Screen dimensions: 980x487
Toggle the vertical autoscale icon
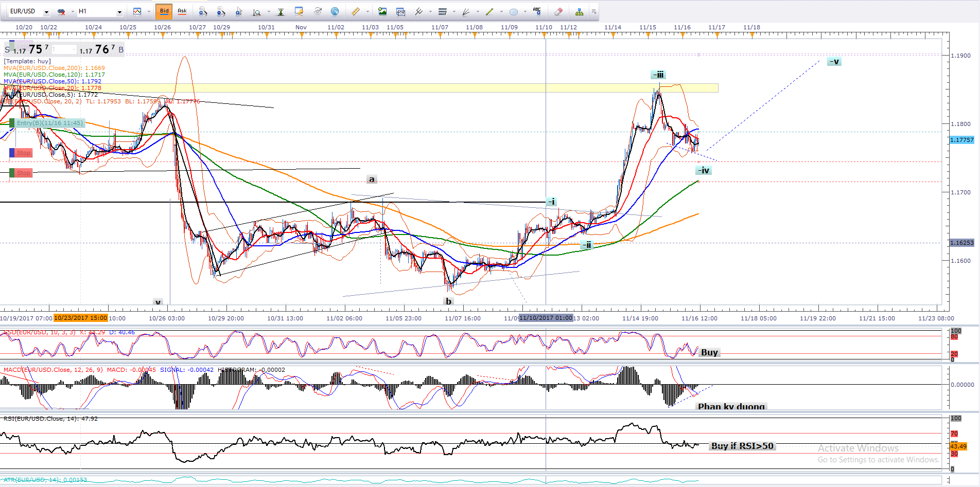[x=281, y=11]
